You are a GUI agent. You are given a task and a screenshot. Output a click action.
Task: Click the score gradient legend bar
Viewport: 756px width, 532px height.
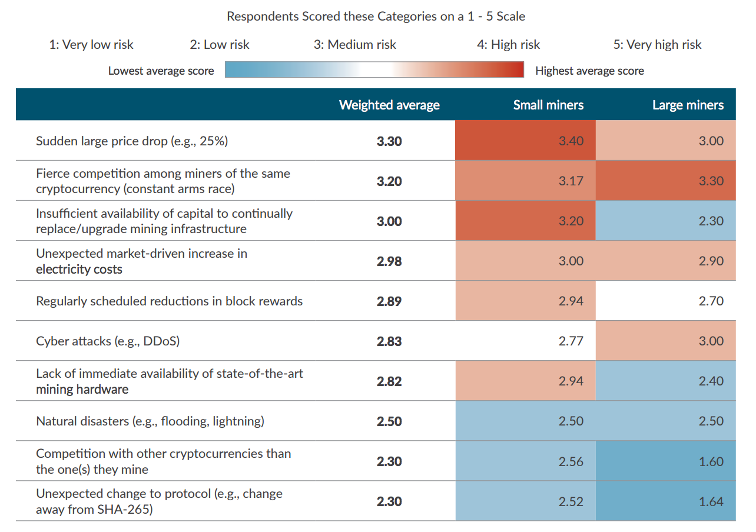(374, 71)
